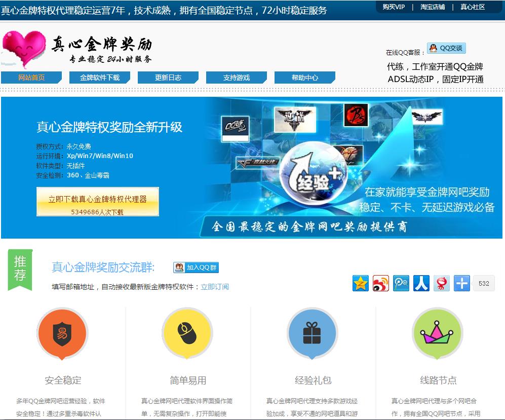
Task: Share to Sina Weibo icon
Action: [381, 283]
